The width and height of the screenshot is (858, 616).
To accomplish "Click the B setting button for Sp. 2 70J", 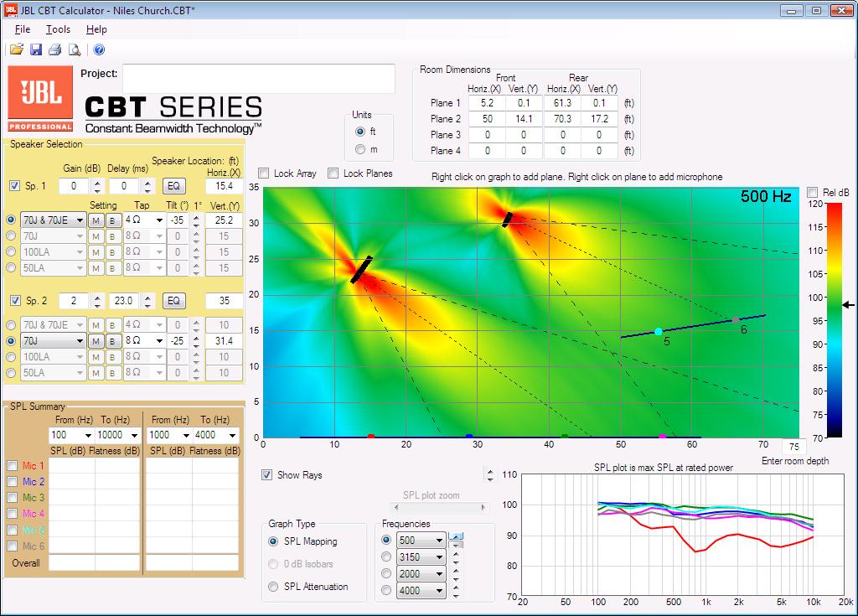I will (x=112, y=341).
